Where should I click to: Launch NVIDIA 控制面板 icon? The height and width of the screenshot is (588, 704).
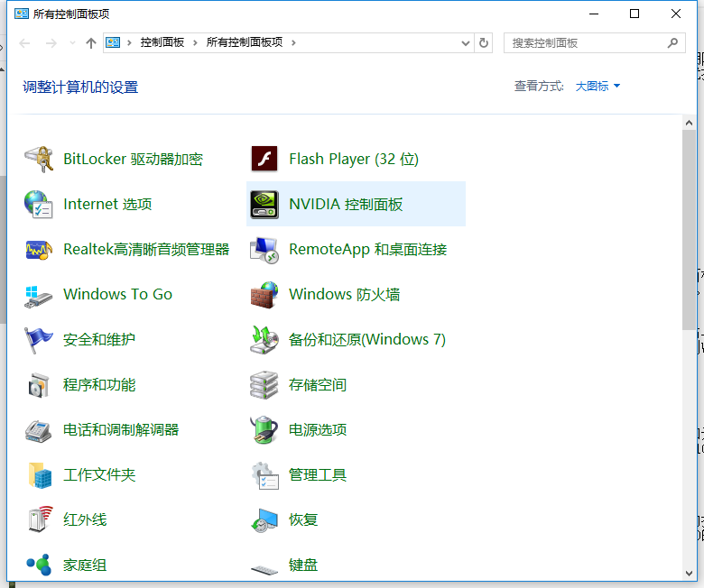tap(264, 204)
